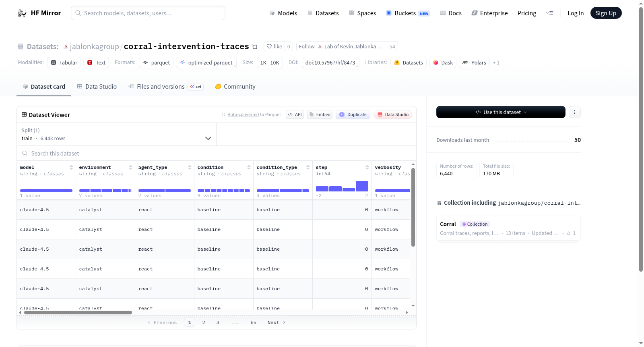Switch to the Community tab
This screenshot has height=347, width=644.
[235, 87]
